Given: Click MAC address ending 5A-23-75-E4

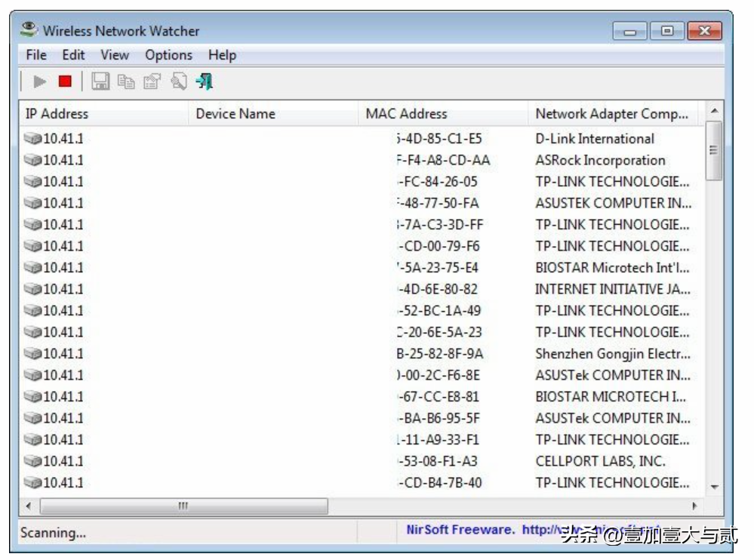Looking at the screenshot, I should (437, 267).
